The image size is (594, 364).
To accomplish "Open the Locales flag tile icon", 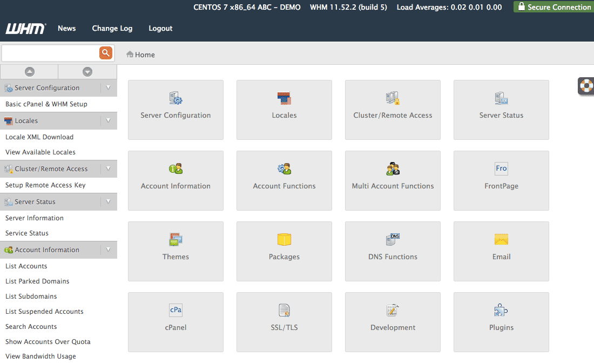I will [x=284, y=98].
